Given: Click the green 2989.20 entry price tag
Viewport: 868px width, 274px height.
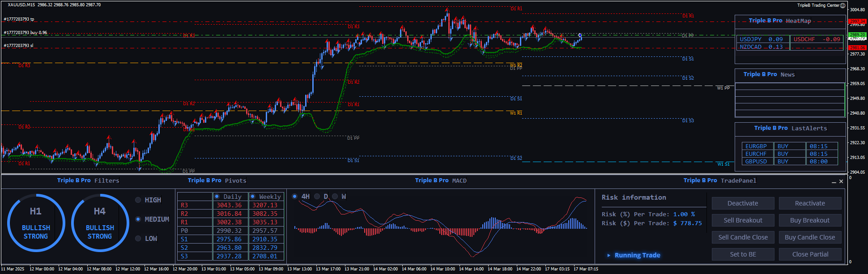Looking at the screenshot, I should [x=857, y=34].
